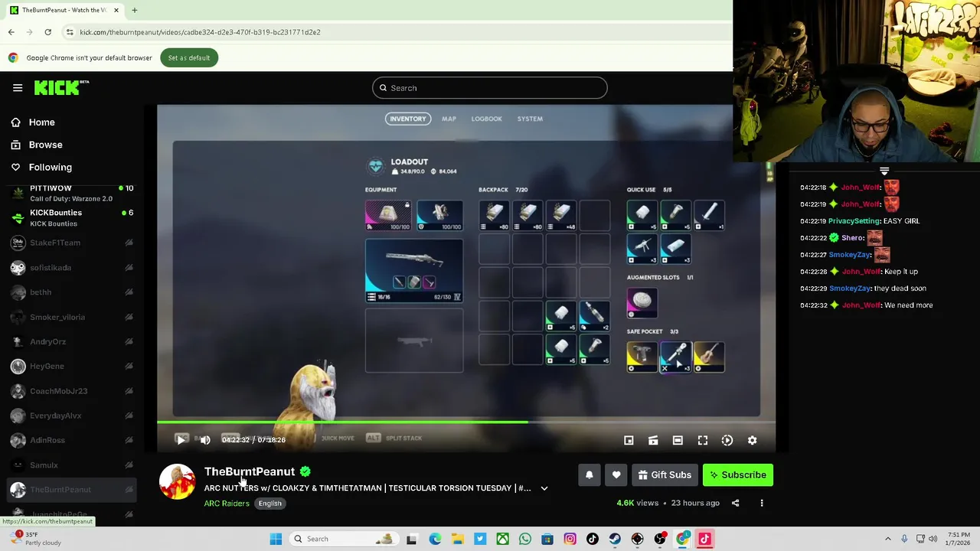View site information icon in address bar

pyautogui.click(x=70, y=32)
